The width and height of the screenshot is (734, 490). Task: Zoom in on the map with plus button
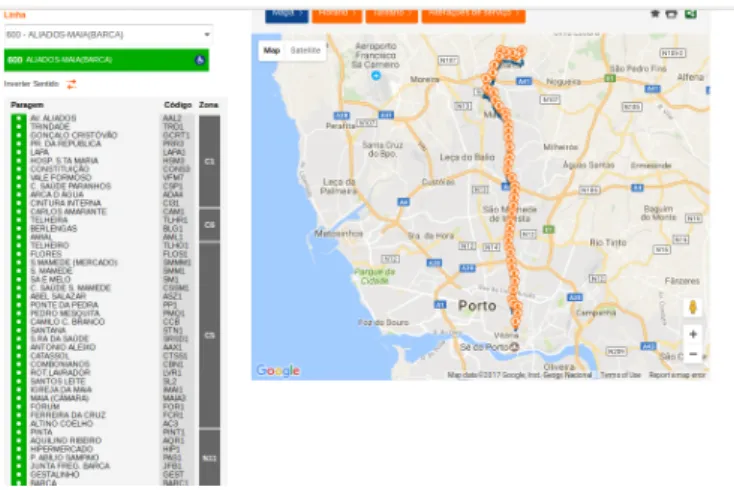pos(693,334)
